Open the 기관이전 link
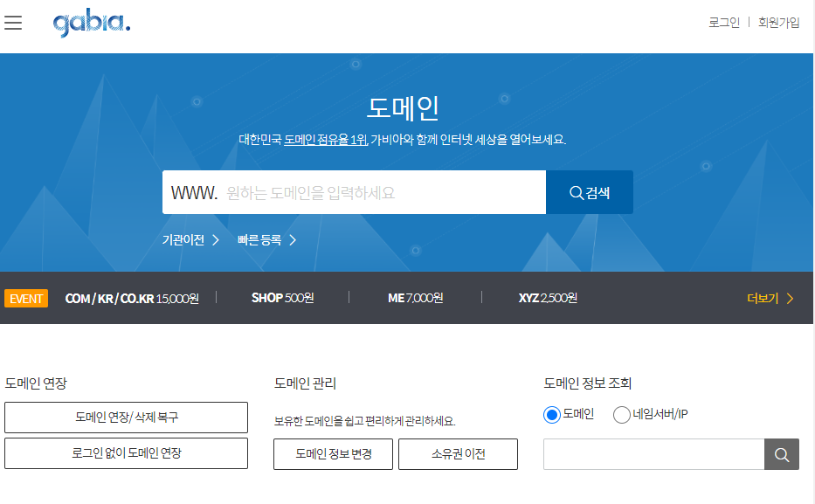 tap(190, 240)
